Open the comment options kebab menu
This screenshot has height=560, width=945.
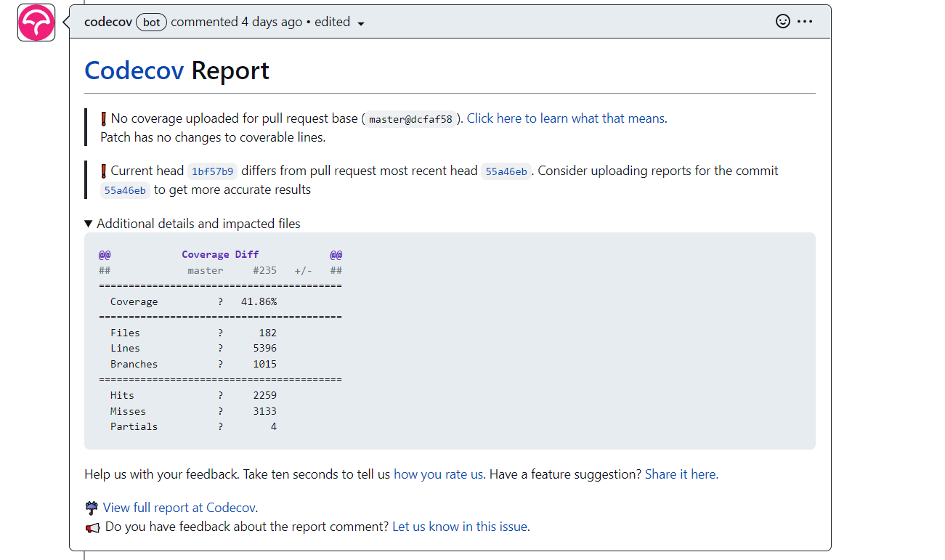point(805,22)
